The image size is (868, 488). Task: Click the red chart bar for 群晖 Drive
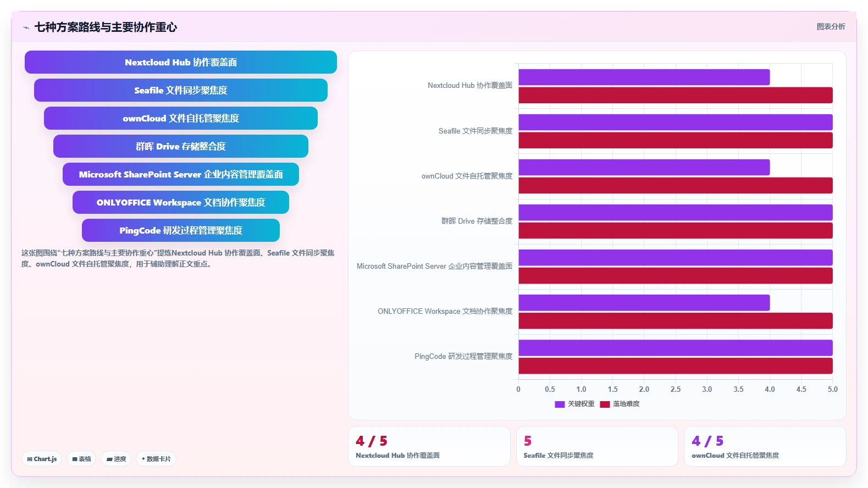pyautogui.click(x=676, y=230)
